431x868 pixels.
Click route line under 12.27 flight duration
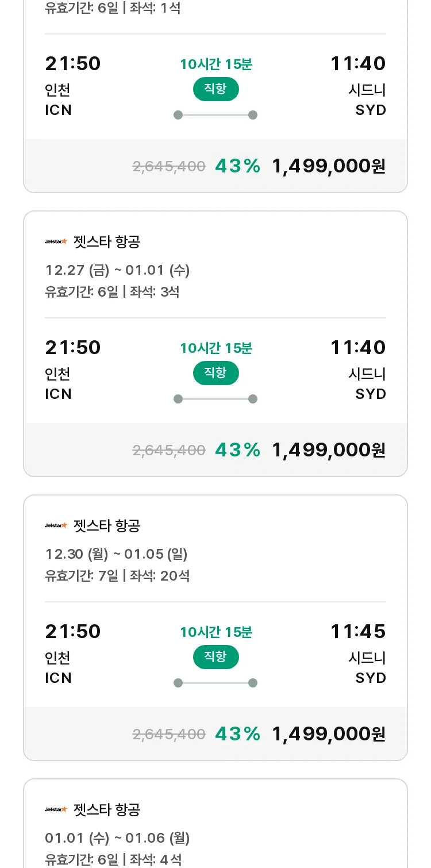(x=215, y=399)
